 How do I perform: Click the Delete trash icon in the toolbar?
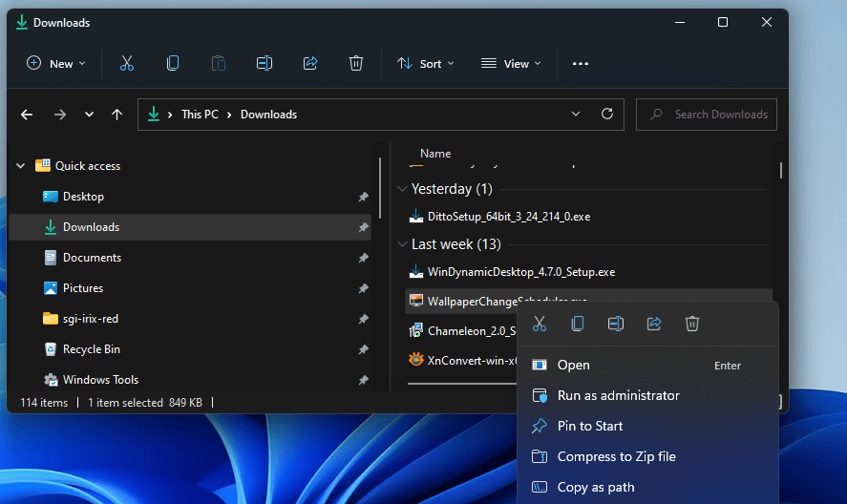coord(356,63)
